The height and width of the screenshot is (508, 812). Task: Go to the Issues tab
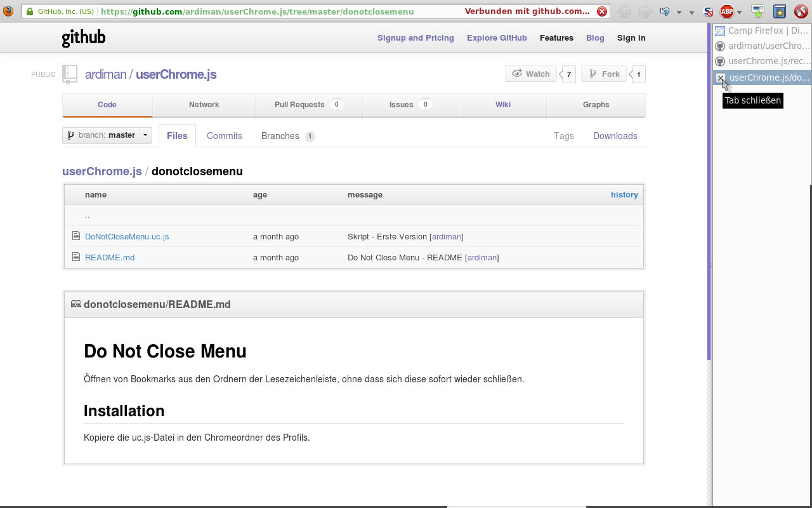[x=410, y=105]
